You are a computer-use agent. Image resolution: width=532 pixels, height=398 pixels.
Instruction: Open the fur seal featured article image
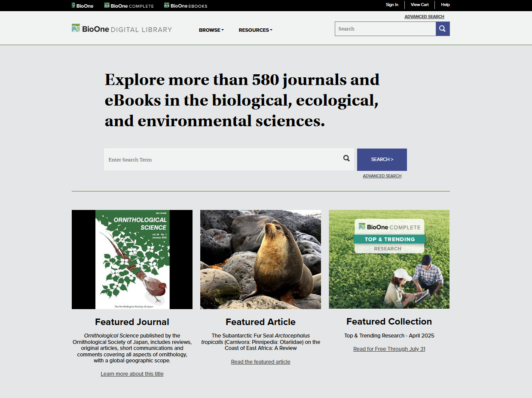tap(260, 259)
